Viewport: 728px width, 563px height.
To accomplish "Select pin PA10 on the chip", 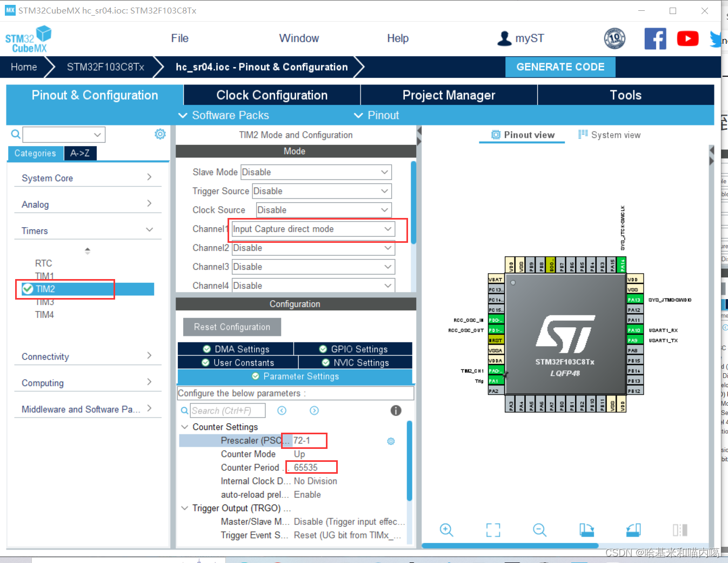I will [x=635, y=330].
